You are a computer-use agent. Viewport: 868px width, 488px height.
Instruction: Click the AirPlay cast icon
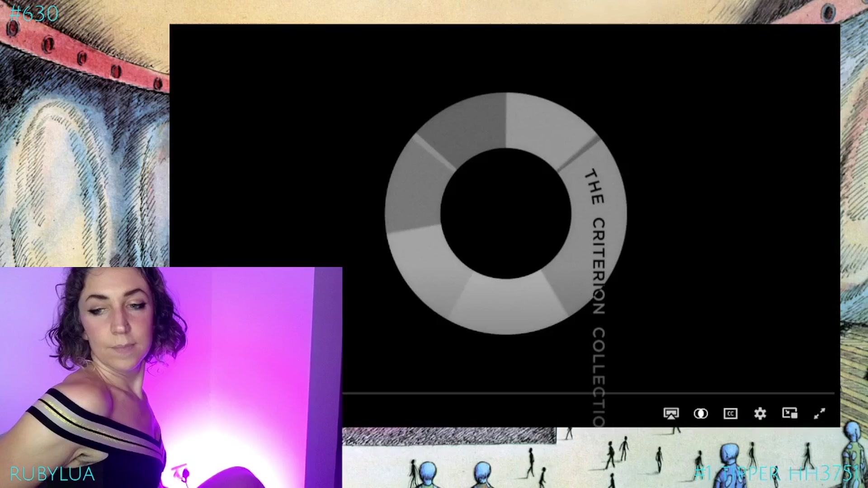671,413
